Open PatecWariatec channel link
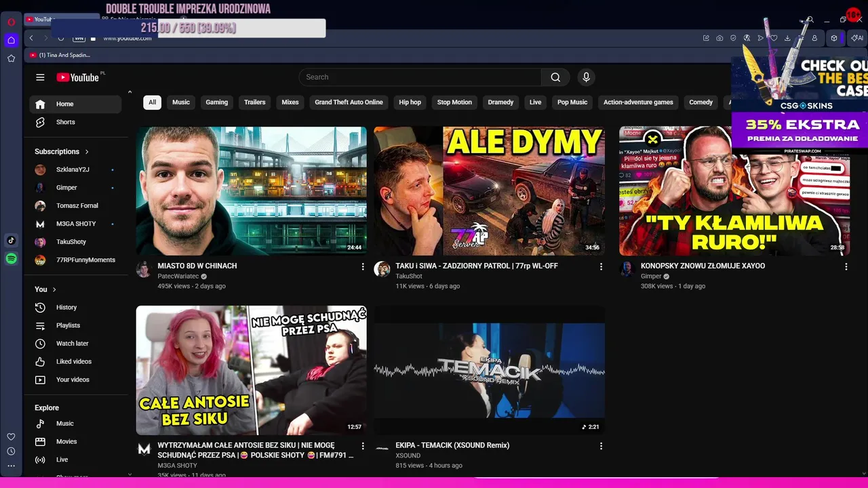868x488 pixels. 178,277
